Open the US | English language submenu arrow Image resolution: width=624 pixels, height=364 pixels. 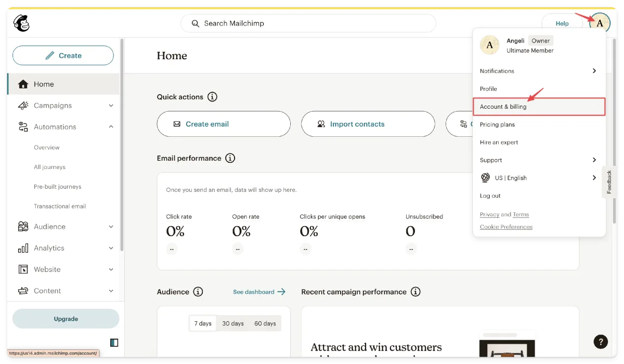(594, 178)
